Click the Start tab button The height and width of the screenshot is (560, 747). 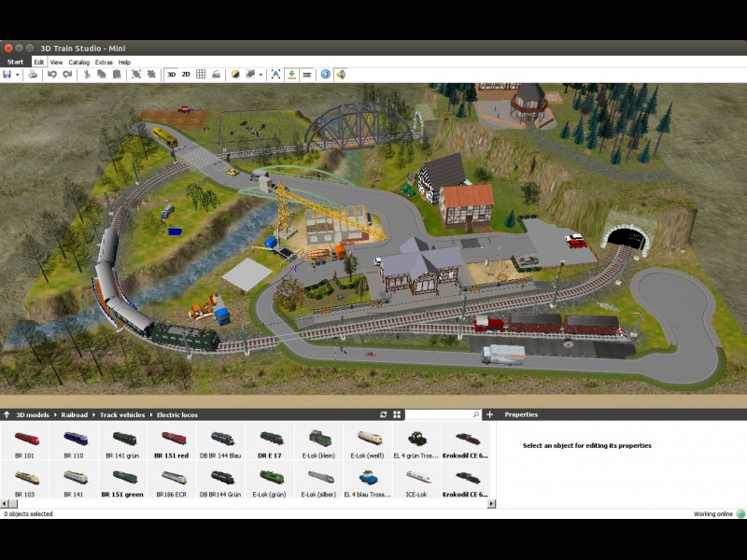pyautogui.click(x=15, y=62)
